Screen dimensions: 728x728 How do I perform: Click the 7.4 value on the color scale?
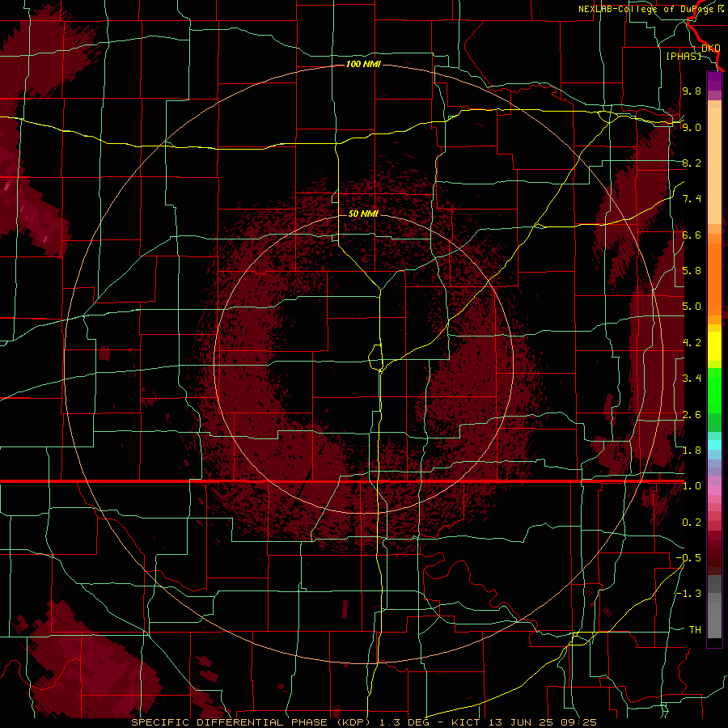(692, 199)
